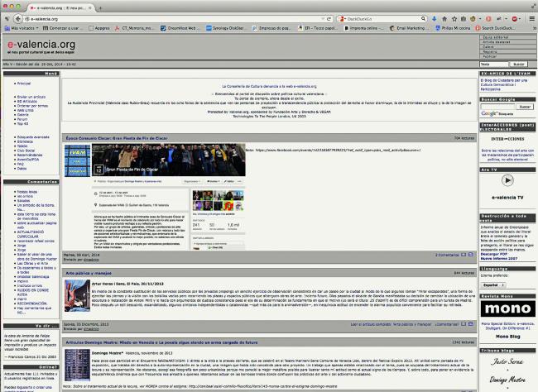Open the Search DuckDuckGo bookmark

495,28
